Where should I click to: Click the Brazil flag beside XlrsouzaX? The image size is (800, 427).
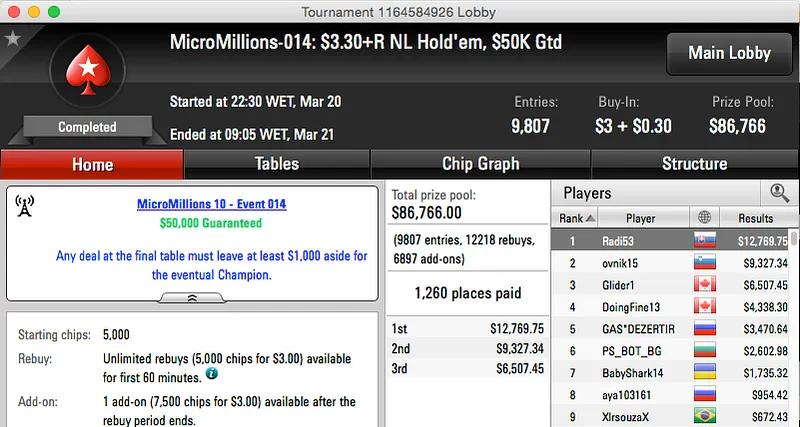705,416
